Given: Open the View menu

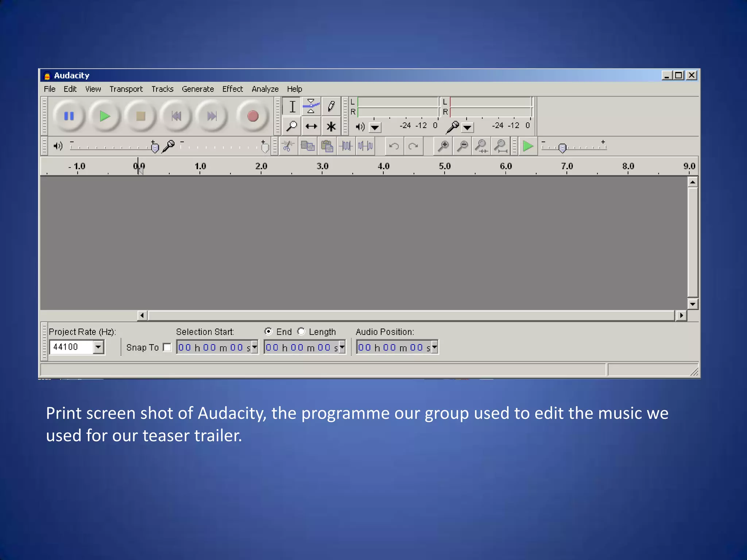Looking at the screenshot, I should point(93,89).
